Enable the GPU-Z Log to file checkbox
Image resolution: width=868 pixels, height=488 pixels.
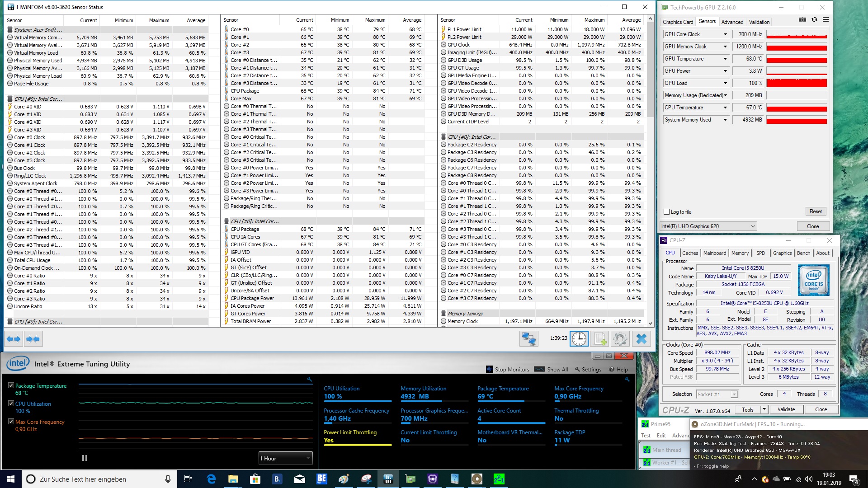(x=666, y=212)
